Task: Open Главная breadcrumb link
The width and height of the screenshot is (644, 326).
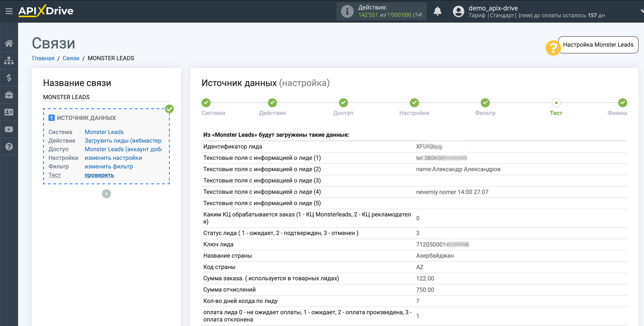Action: click(x=43, y=58)
